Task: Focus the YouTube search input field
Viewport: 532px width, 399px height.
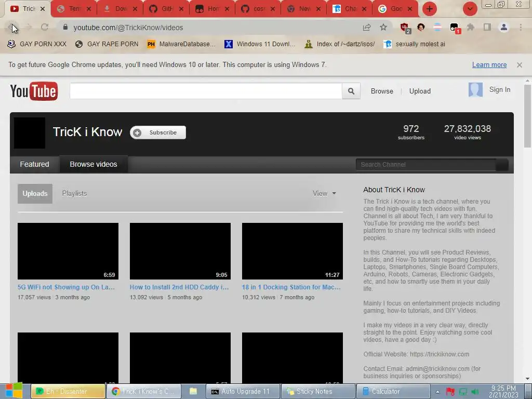Action: point(206,91)
